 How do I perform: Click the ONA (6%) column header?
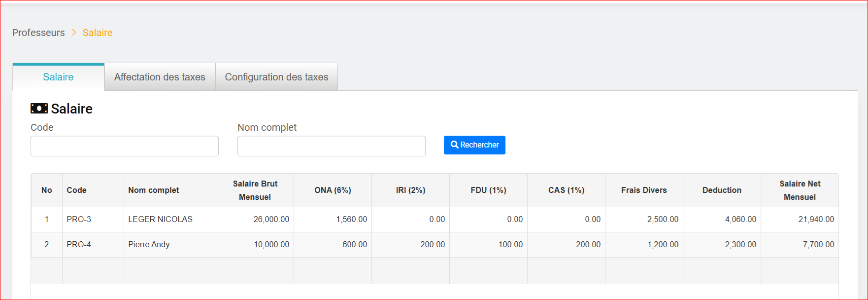click(x=333, y=190)
